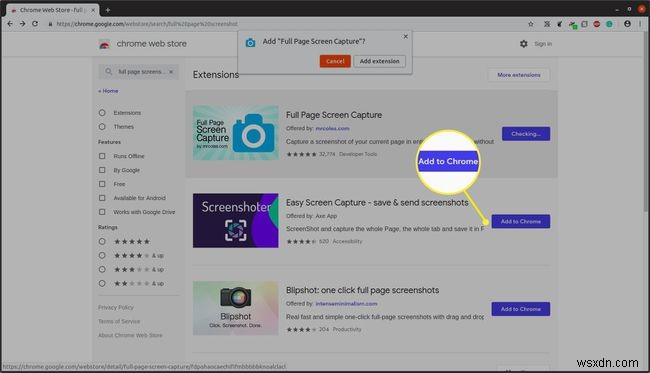
Task: Select the Themes radio filter
Action: pos(102,126)
